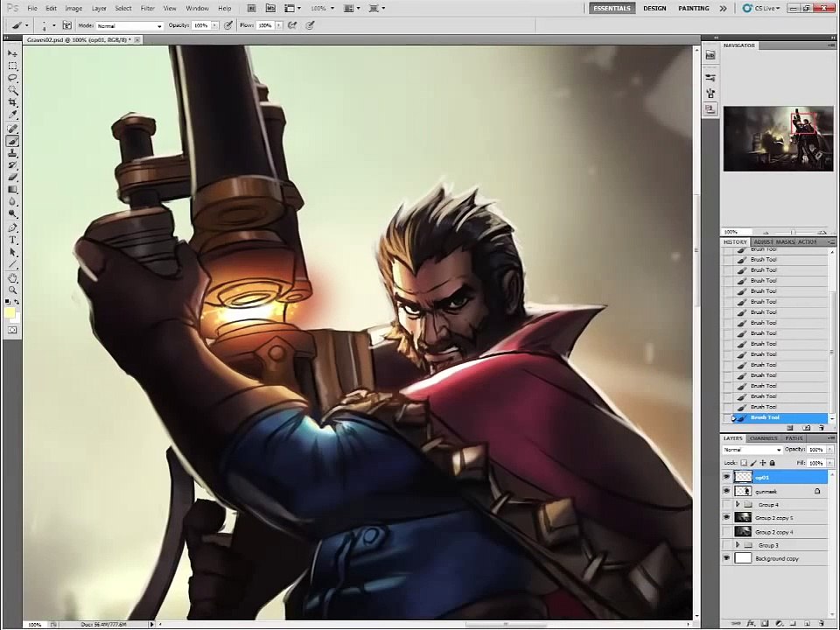840x630 pixels.
Task: Select the Blur tool
Action: pos(12,202)
